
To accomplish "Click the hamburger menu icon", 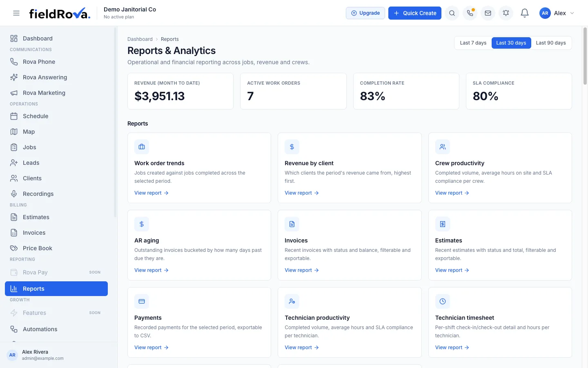I will coord(16,13).
